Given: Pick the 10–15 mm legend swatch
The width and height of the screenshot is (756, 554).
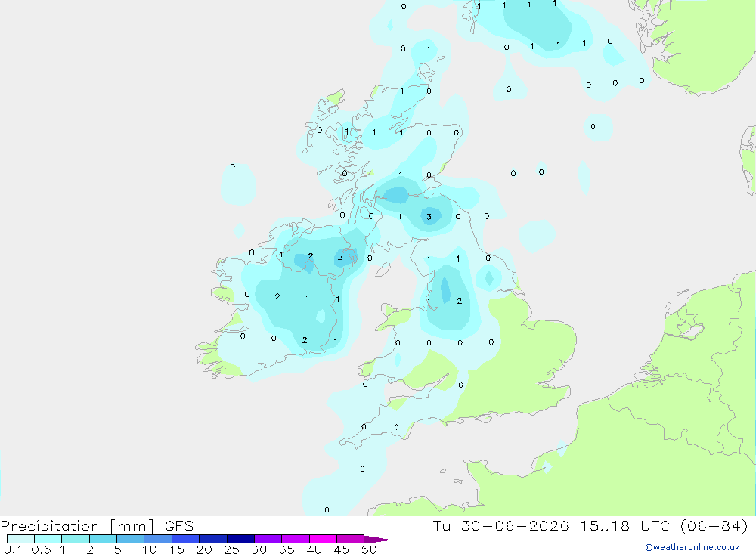Looking at the screenshot, I should pos(158,539).
